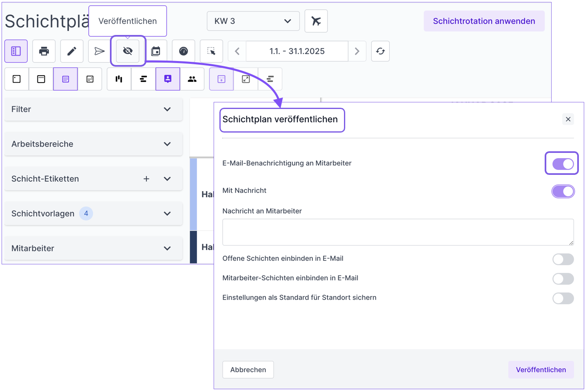587x392 pixels.
Task: Go to next date range with right chevron
Action: pos(357,51)
